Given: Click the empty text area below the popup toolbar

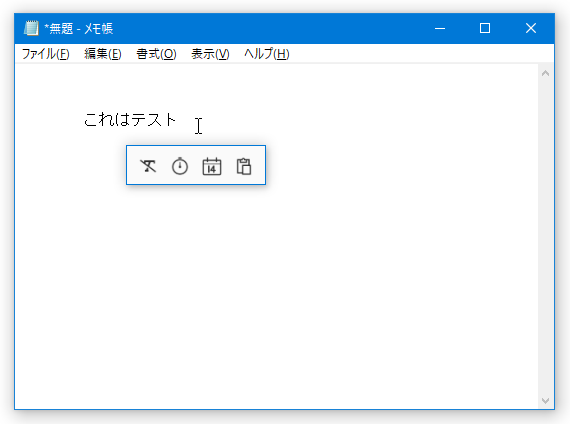Looking at the screenshot, I should pos(276,291).
